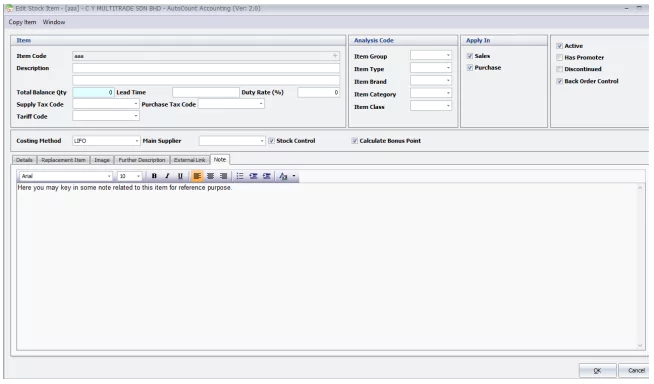Open the Arial font name dropdown
This screenshot has height=384, width=654.
point(109,176)
